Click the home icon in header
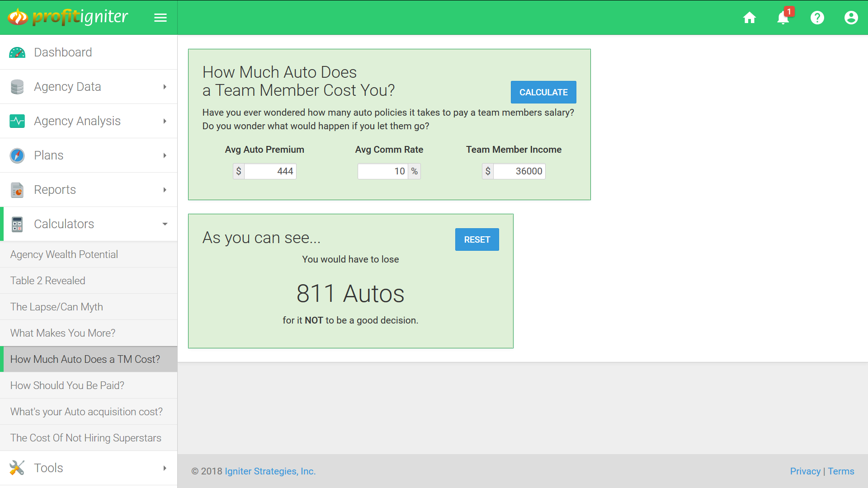The height and width of the screenshot is (488, 868). tap(750, 18)
